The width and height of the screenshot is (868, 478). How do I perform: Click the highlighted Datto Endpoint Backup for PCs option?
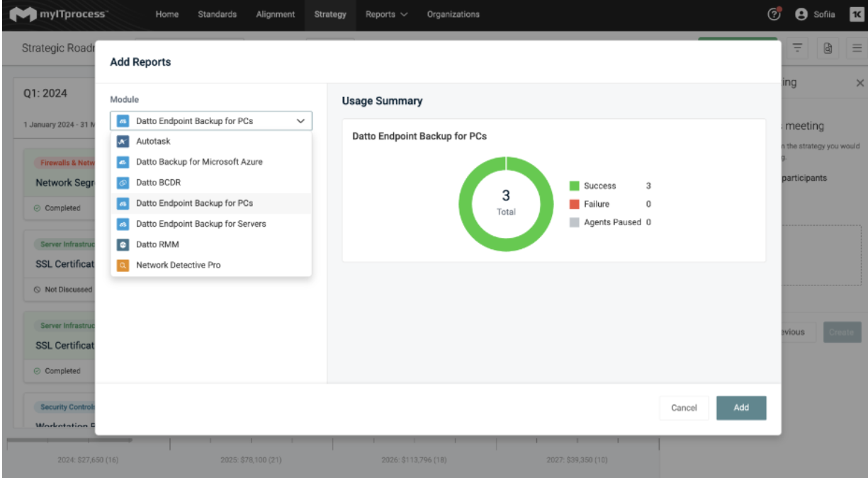(x=211, y=203)
